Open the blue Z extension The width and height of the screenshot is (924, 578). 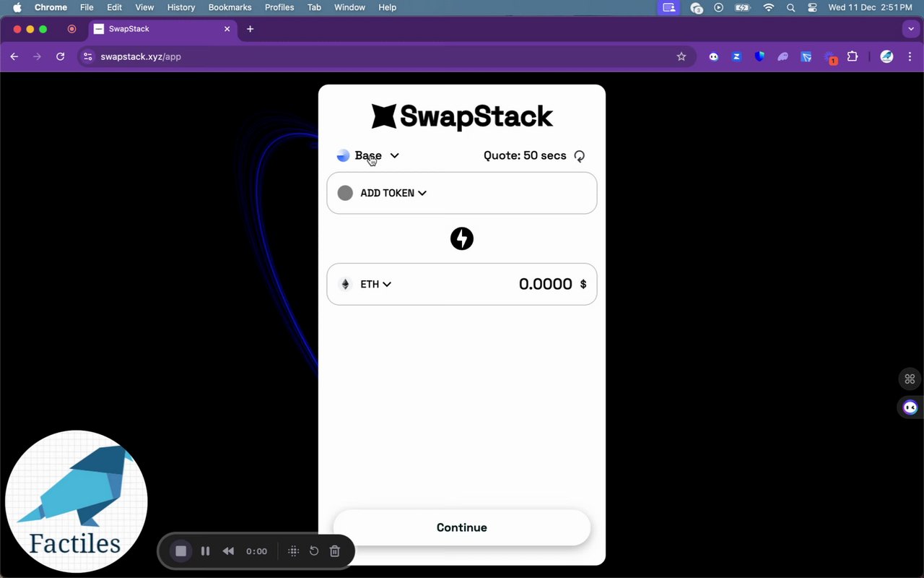click(736, 56)
